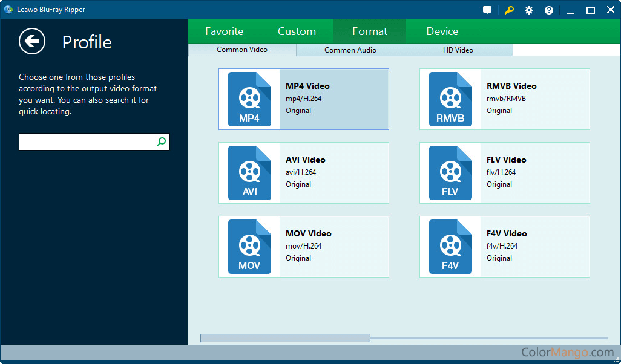Click the back arrow beside Profile
Viewport: 621px width, 364px height.
[32, 41]
